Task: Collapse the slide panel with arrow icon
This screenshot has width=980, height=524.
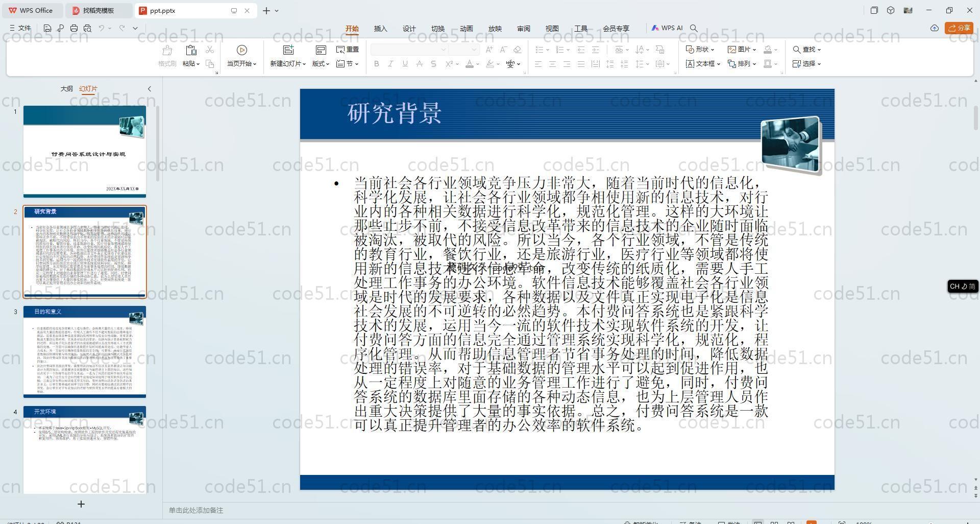Action: pos(150,89)
